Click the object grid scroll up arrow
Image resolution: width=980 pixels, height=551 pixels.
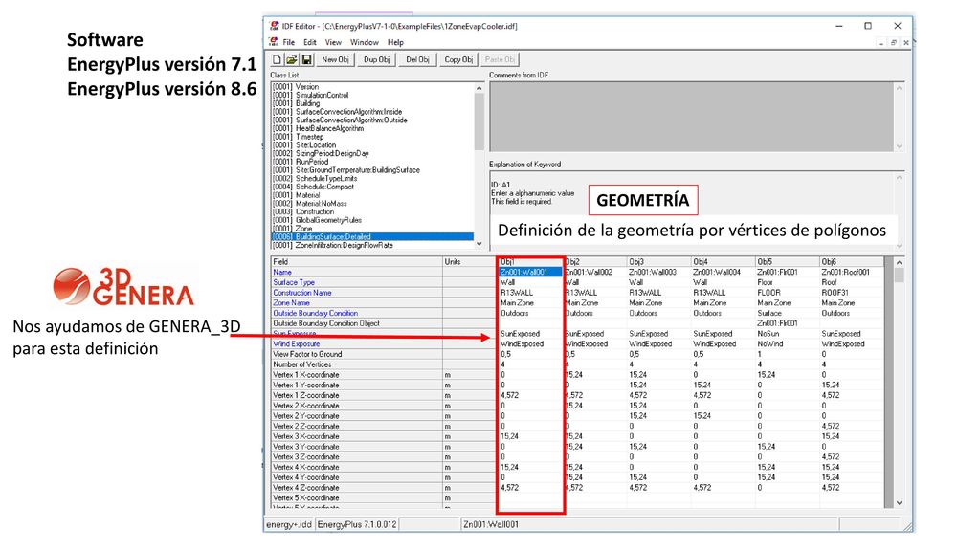900,262
